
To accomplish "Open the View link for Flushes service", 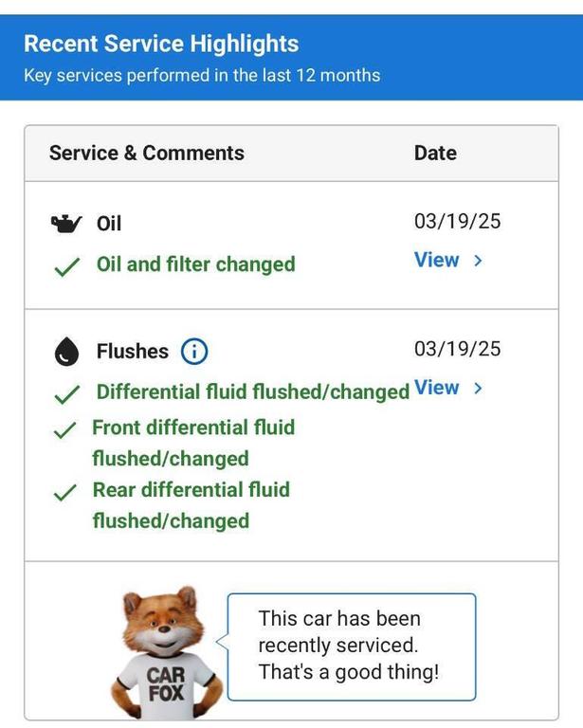I will [437, 388].
